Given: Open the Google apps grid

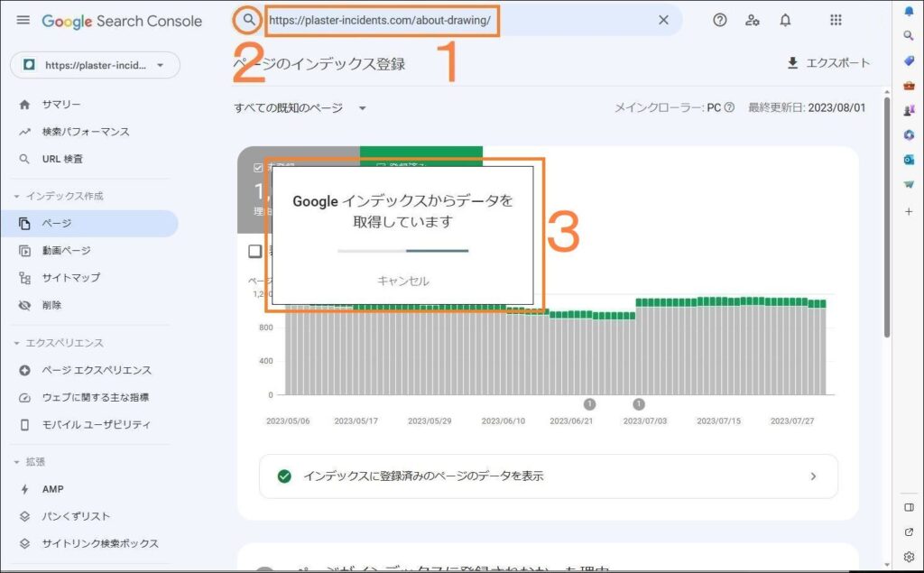Looking at the screenshot, I should 836,20.
